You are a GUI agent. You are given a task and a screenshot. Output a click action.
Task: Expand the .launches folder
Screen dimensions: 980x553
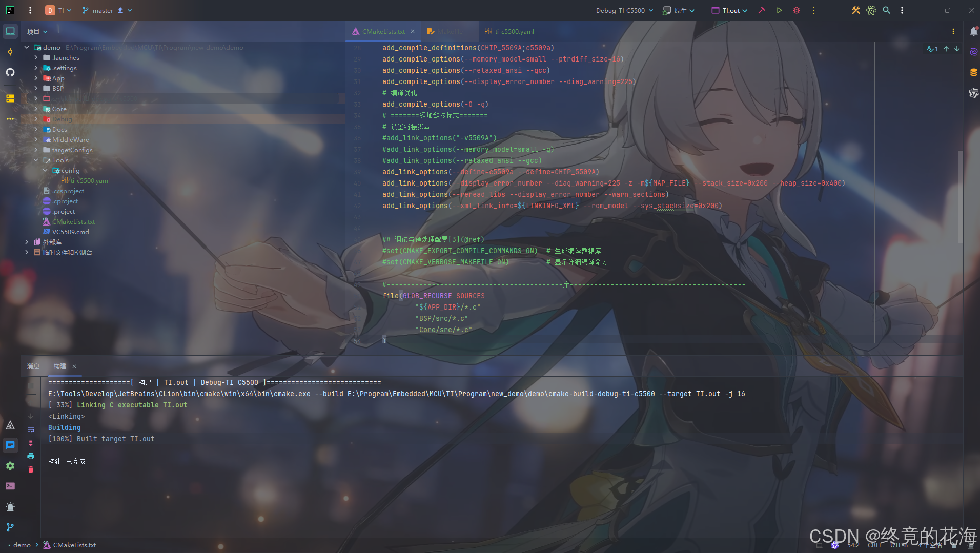(36, 57)
